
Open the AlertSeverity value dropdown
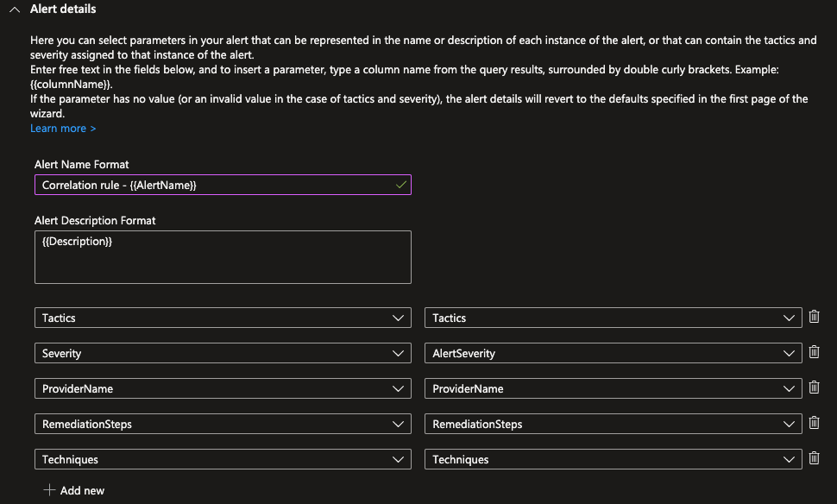pyautogui.click(x=613, y=353)
